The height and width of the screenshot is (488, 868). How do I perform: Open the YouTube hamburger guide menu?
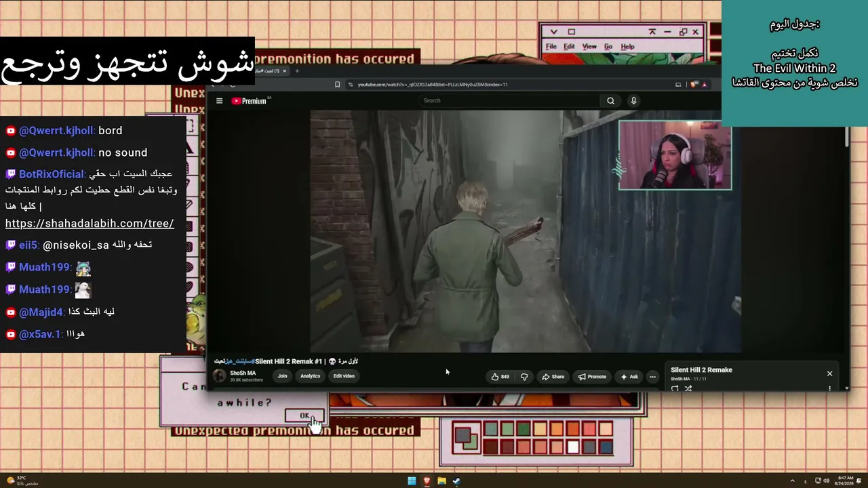coord(219,101)
